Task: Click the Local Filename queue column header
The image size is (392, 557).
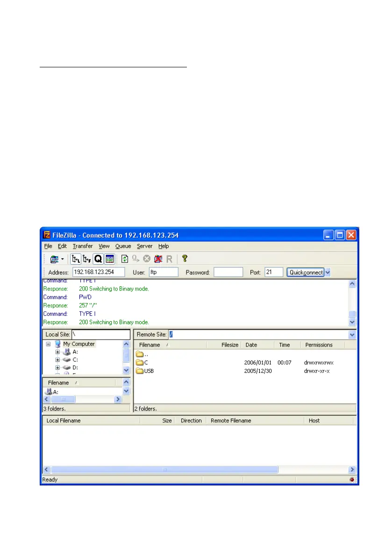Action: point(92,420)
